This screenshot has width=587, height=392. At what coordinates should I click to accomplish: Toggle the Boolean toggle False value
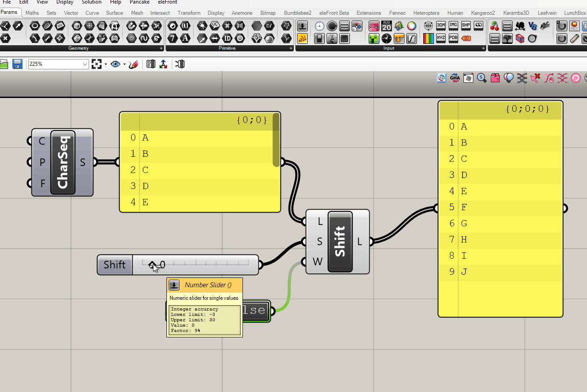tap(255, 310)
